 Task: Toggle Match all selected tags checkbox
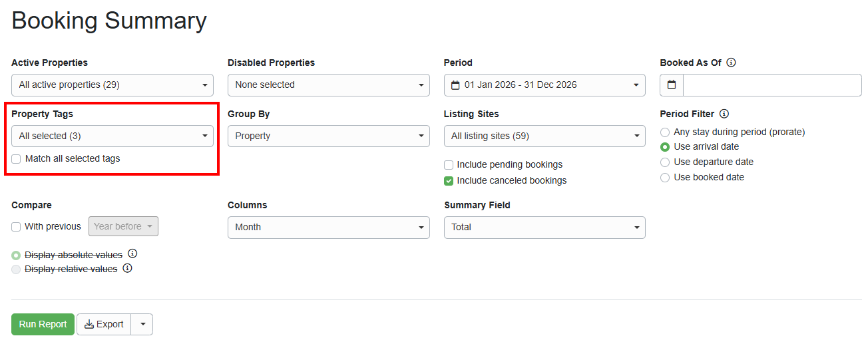17,159
